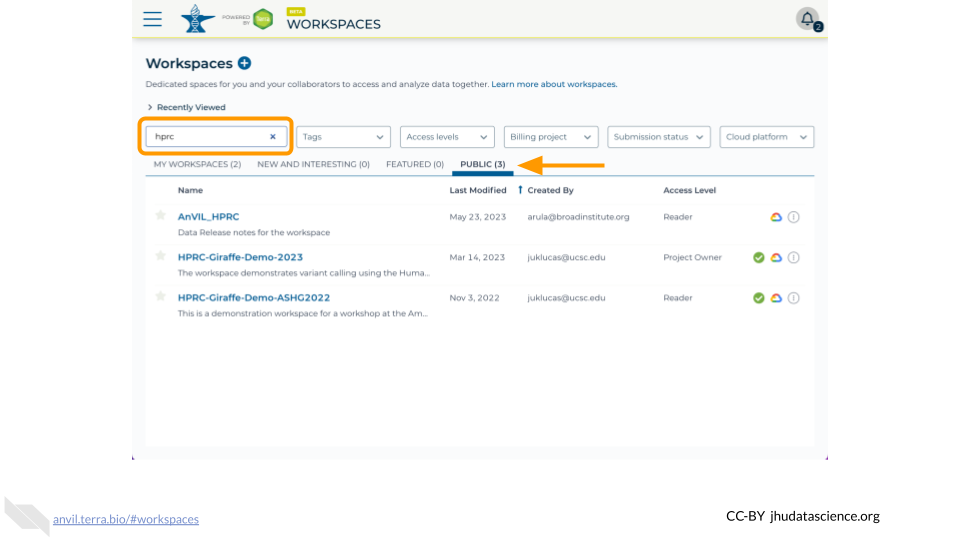Viewport: 960px width, 540px height.
Task: Star the HPRC-Giraffe-Demo-2023 workspace
Action: coord(160,256)
